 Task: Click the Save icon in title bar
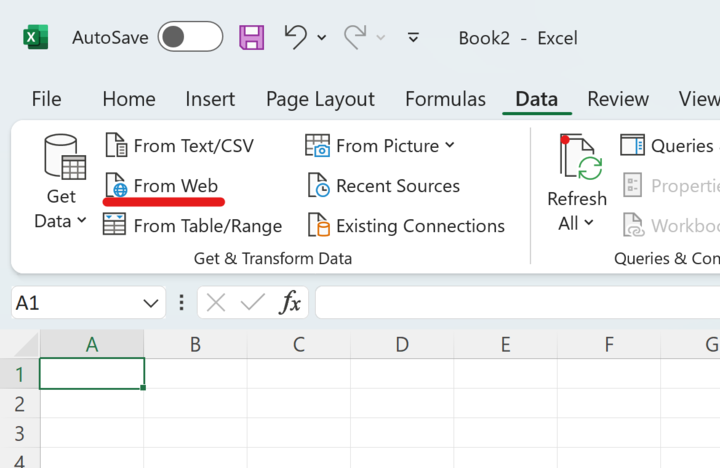[x=251, y=38]
